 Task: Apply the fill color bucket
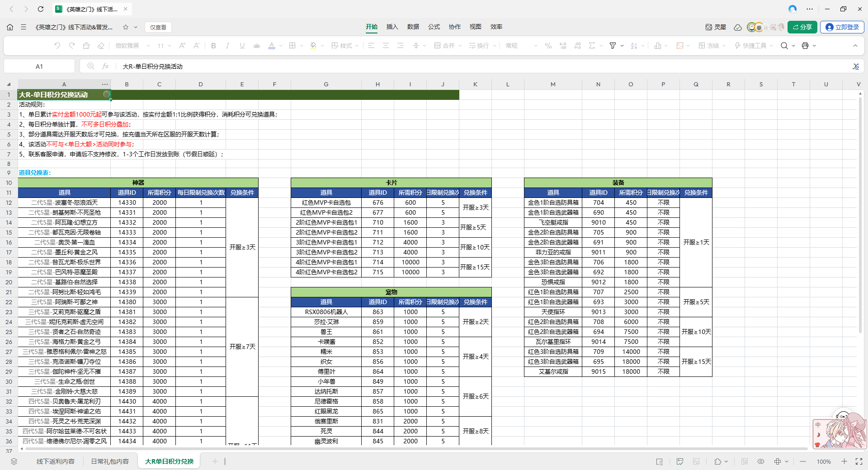coord(313,46)
